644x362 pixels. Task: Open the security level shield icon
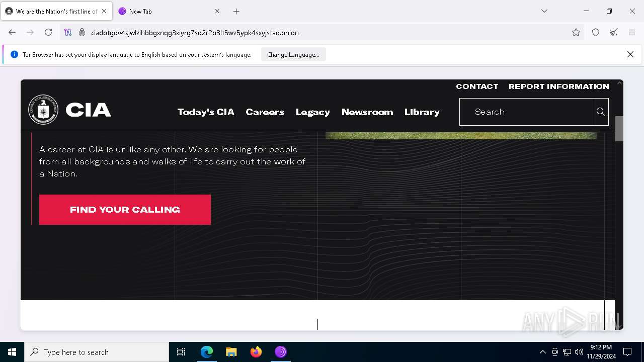pyautogui.click(x=596, y=33)
